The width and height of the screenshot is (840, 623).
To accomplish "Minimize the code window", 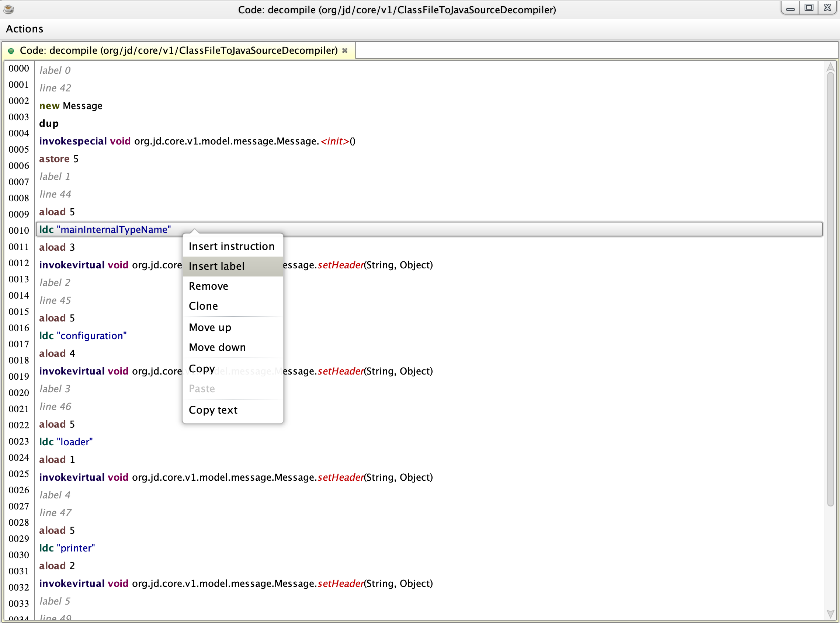I will coord(790,7).
